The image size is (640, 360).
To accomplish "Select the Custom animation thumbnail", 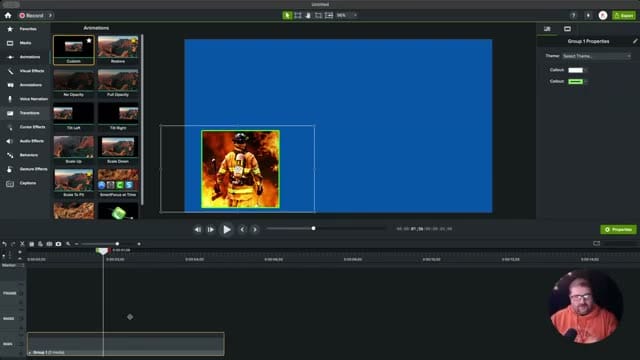I will pyautogui.click(x=73, y=50).
